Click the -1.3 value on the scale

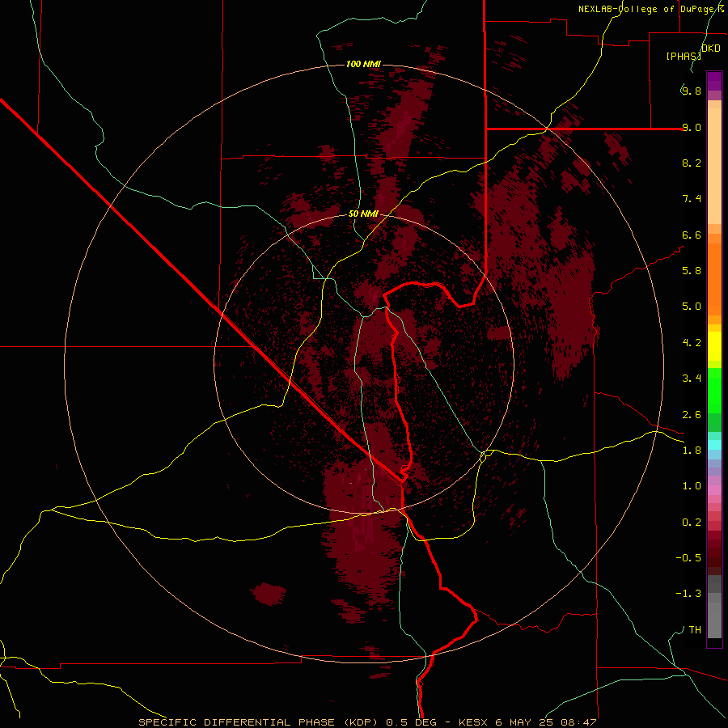[688, 594]
